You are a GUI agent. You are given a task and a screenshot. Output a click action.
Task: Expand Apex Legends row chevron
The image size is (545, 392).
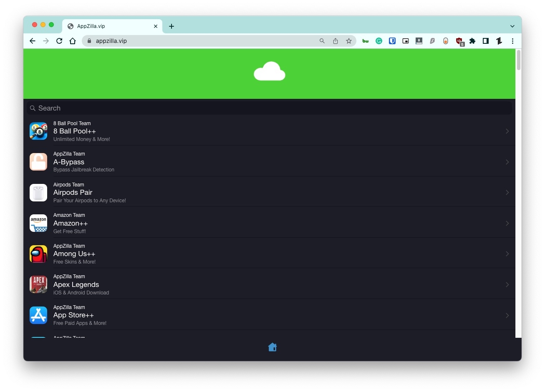(507, 284)
